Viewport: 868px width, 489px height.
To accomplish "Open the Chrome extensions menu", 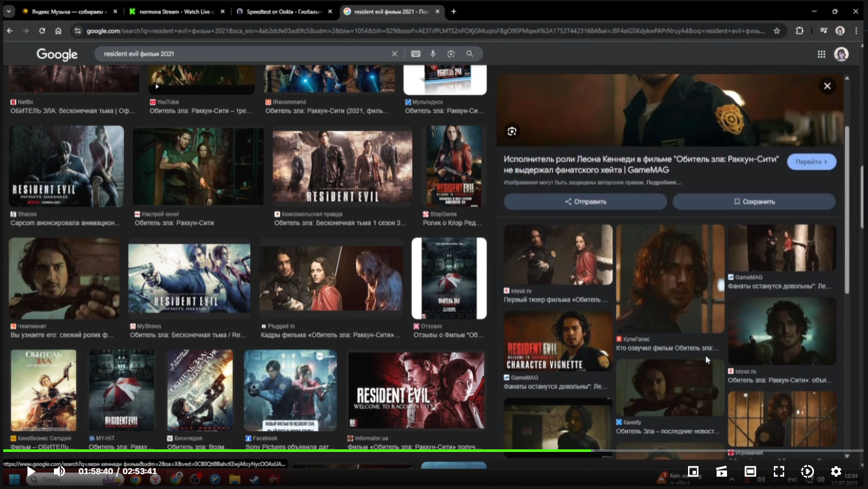I will pyautogui.click(x=800, y=31).
